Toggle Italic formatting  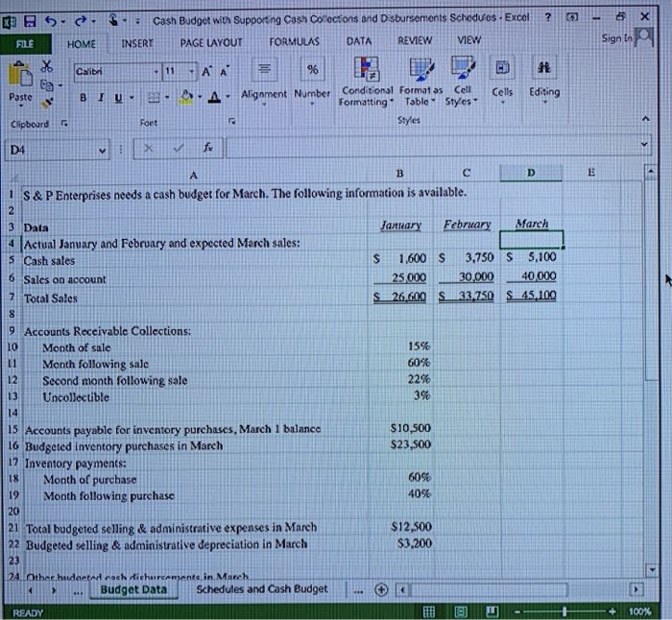pyautogui.click(x=101, y=98)
